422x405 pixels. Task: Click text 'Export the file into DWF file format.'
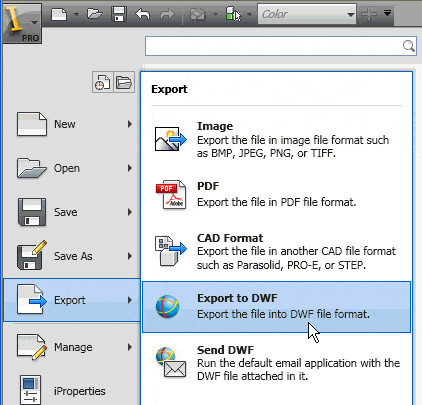(283, 314)
